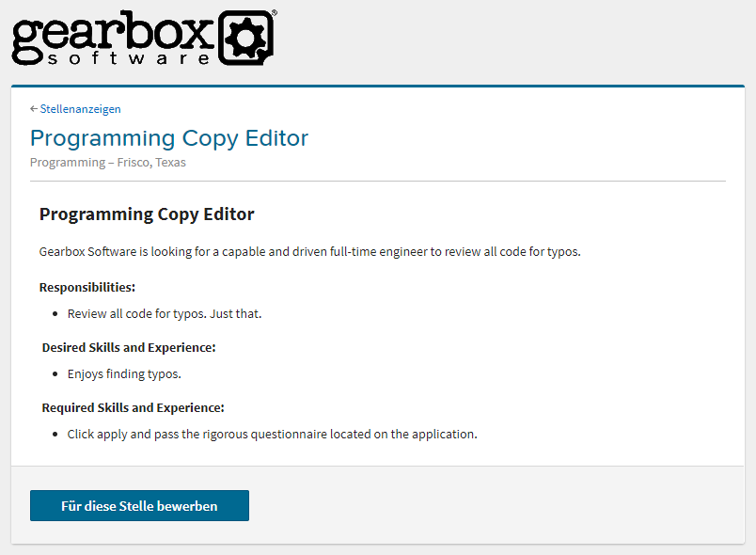Viewport: 756px width, 555px height.
Task: Click the Review all code for typos bullet
Action: pos(165,314)
